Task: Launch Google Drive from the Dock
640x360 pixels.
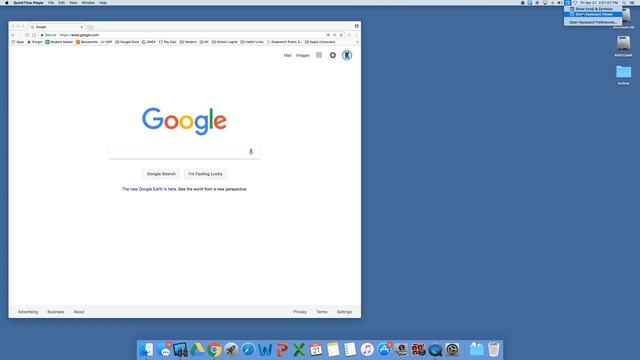Action: [x=197, y=350]
